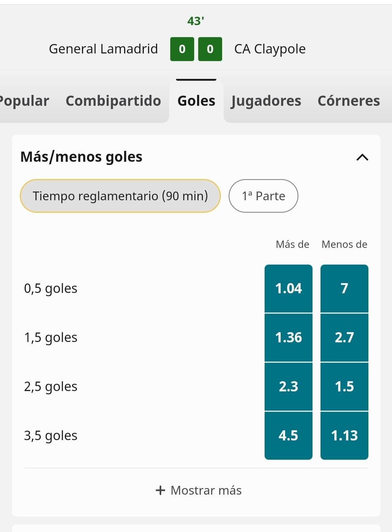Bet Más de 0,5 goles at 1.04

(x=289, y=289)
